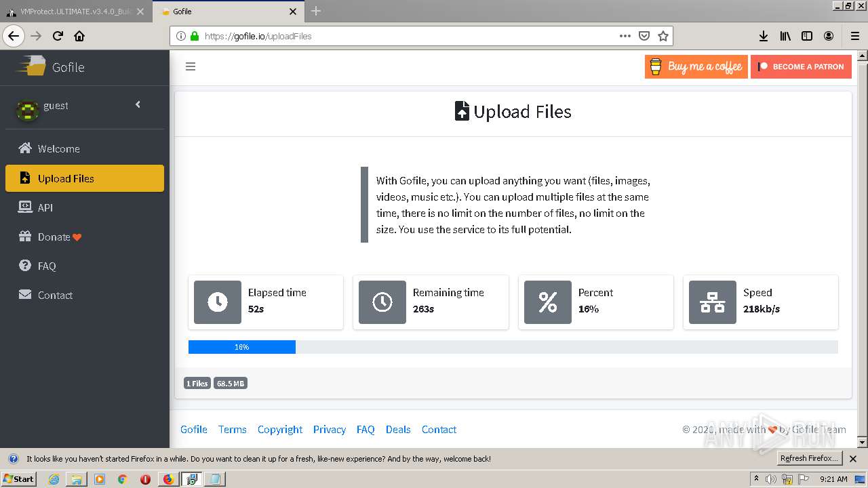This screenshot has height=488, width=868.
Task: Open page actions three-dot menu
Action: point(625,36)
